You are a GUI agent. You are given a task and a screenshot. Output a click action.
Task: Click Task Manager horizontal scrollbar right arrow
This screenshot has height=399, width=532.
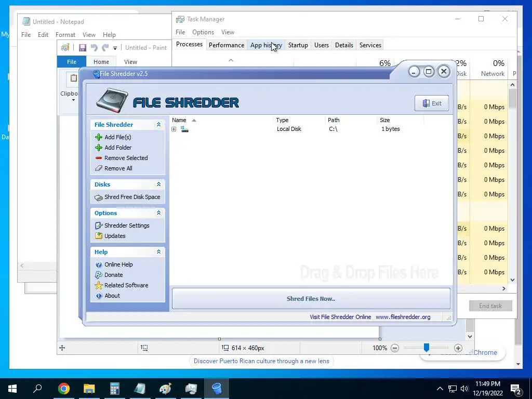[x=504, y=288]
